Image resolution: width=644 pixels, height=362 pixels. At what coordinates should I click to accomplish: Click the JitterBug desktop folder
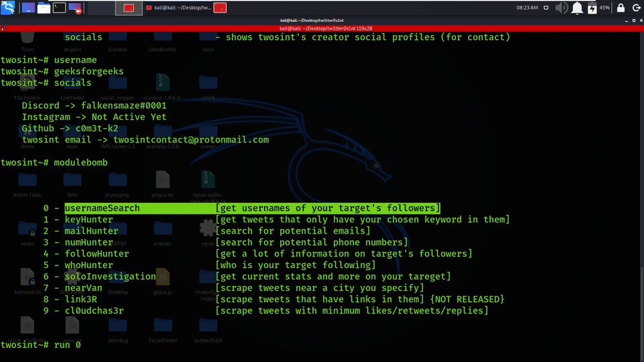pyautogui.click(x=117, y=330)
